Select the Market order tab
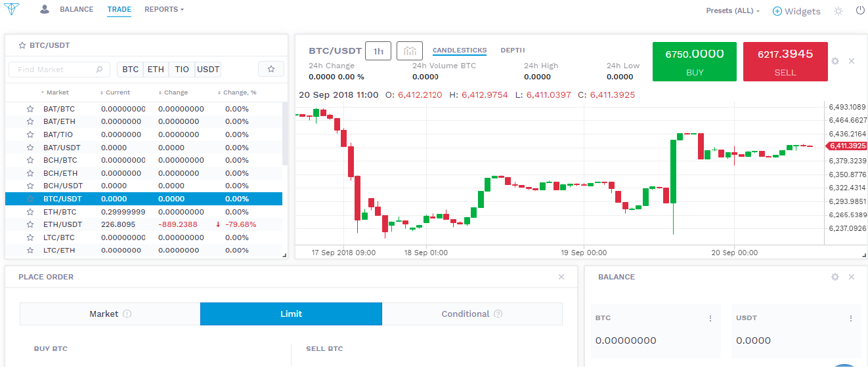 coord(110,314)
